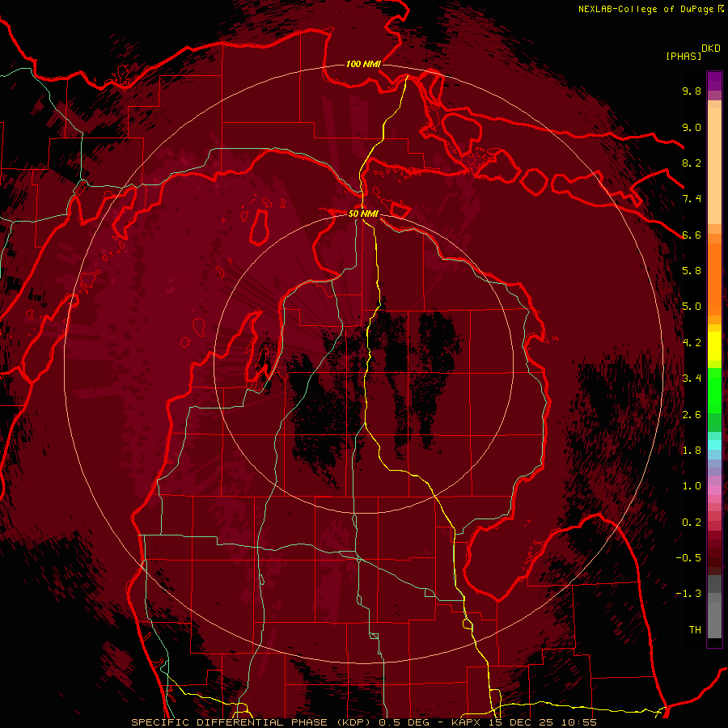Click the NEXLAB-College of DuPage credit text

(646, 9)
